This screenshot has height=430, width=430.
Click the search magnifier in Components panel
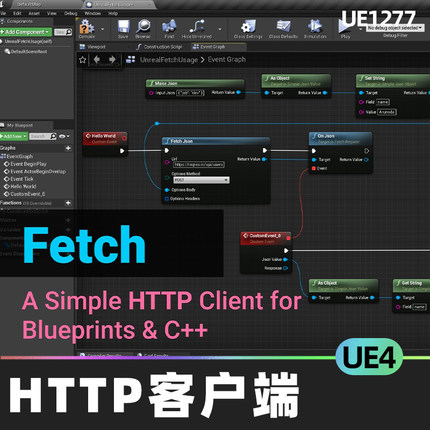pyautogui.click(x=68, y=32)
